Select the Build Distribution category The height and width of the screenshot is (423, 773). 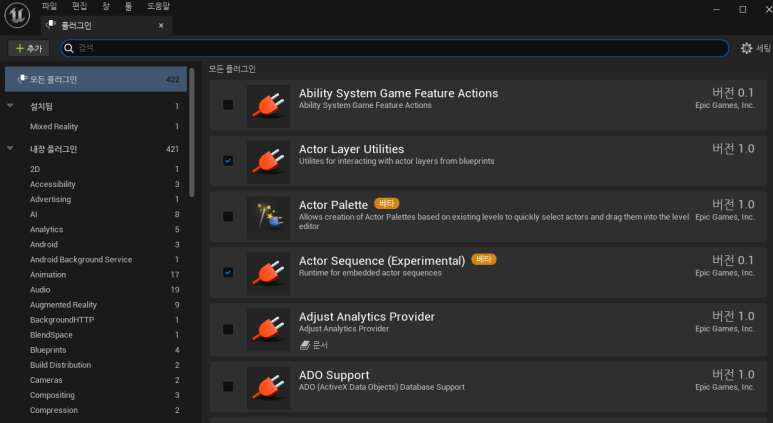(x=96, y=365)
